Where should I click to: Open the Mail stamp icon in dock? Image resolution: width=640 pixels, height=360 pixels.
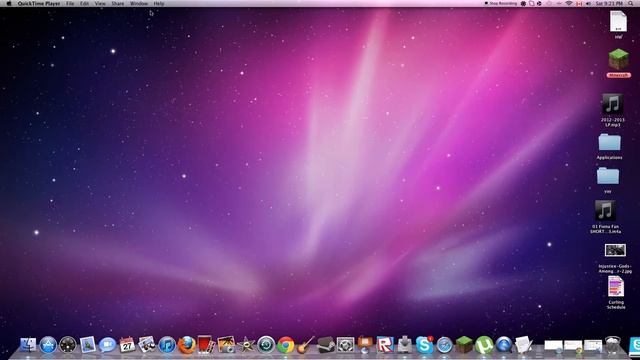click(87, 345)
